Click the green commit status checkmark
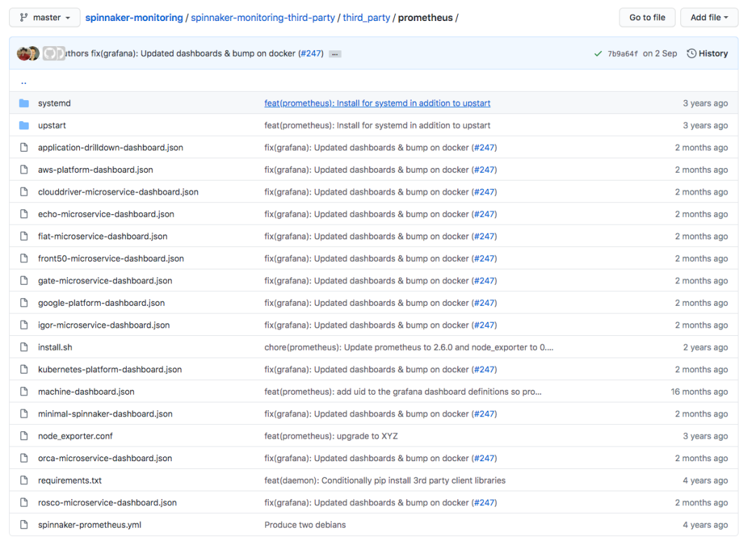 click(598, 53)
